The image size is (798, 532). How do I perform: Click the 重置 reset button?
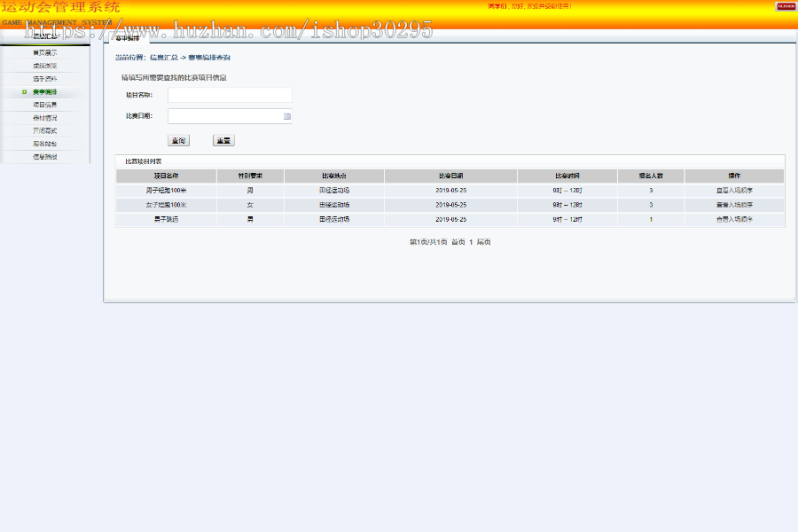(x=223, y=142)
